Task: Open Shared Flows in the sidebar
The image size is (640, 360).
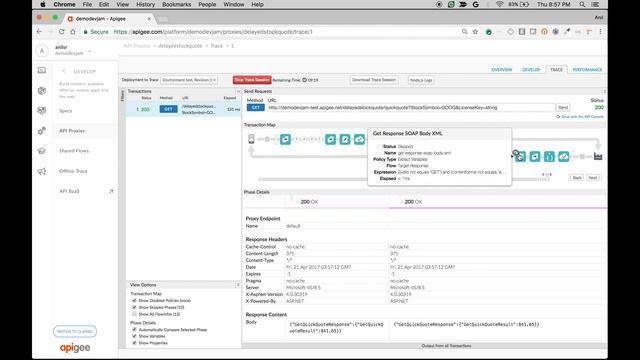Action: pyautogui.click(x=74, y=151)
